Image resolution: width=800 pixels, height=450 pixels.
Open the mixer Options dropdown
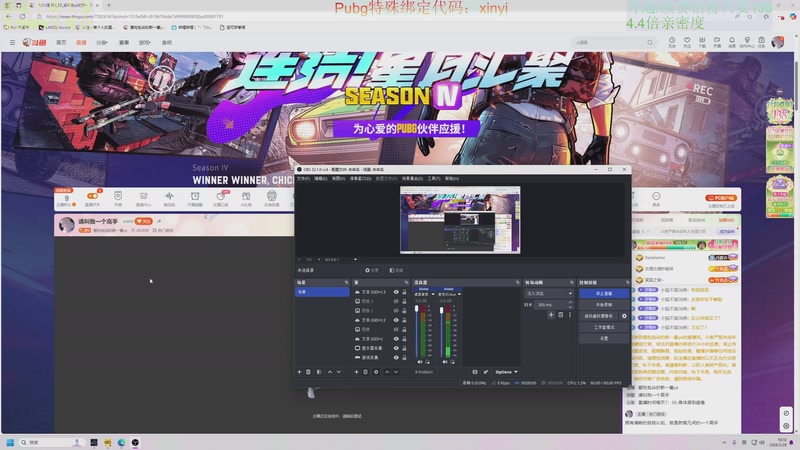pos(506,372)
